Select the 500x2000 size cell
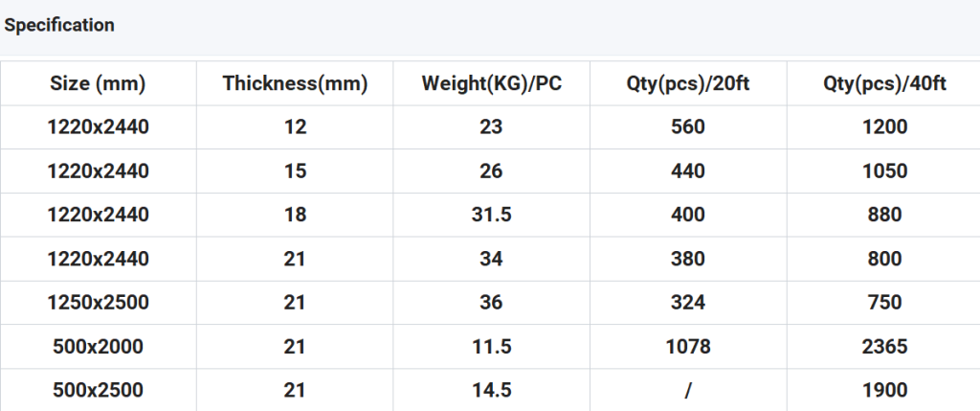 click(99, 346)
